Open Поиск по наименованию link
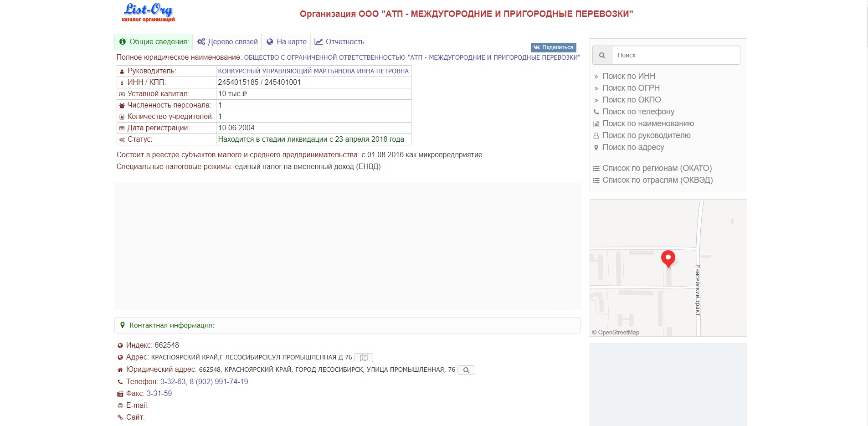868x426 pixels. (x=648, y=123)
